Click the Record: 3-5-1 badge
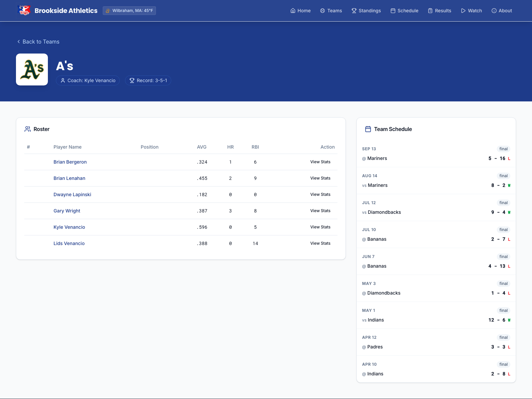 (x=148, y=80)
